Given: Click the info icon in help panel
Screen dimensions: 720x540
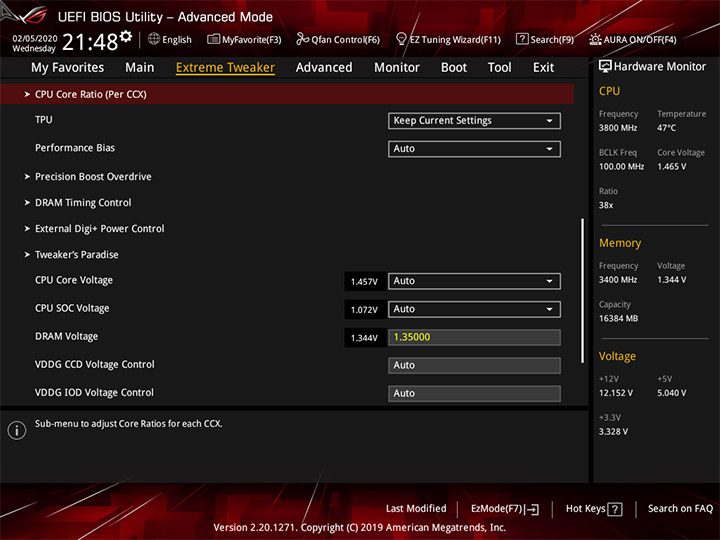Looking at the screenshot, I should click(17, 430).
